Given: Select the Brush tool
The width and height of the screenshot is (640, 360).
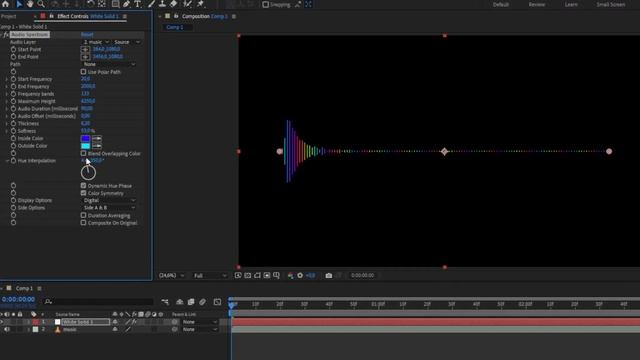Looking at the screenshot, I should (151, 4).
